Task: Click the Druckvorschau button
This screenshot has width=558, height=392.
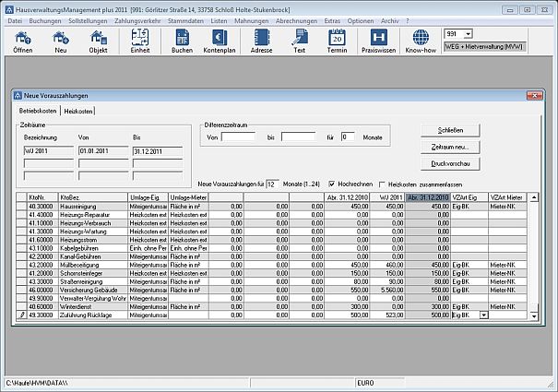Action: [450, 164]
